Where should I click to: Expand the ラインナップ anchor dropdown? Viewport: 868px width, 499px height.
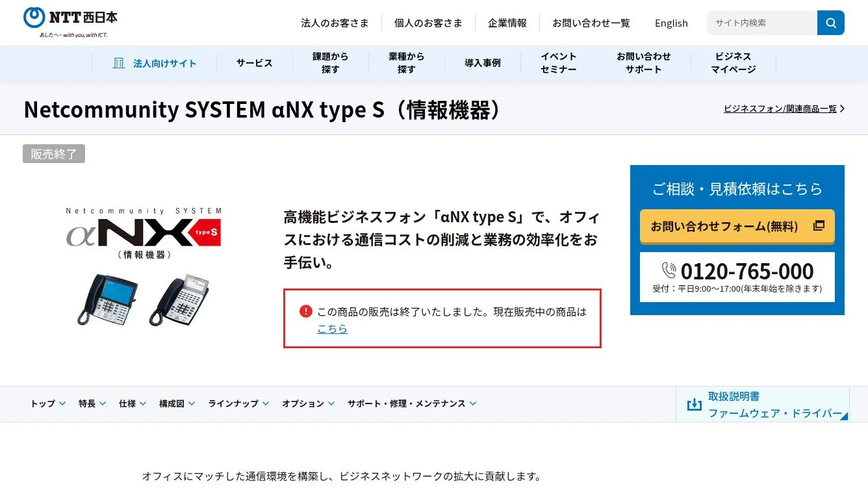(238, 403)
